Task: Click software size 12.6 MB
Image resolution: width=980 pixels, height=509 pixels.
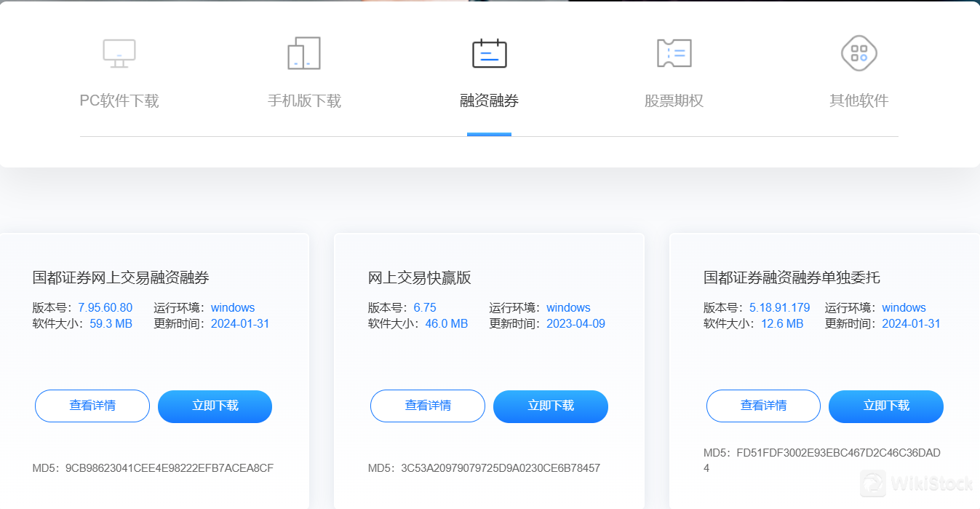Action: click(782, 323)
